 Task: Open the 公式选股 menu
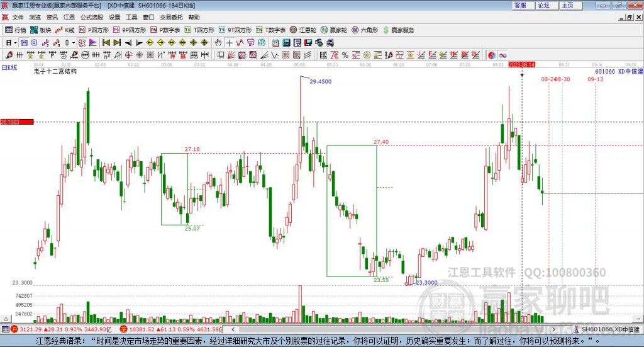click(92, 17)
